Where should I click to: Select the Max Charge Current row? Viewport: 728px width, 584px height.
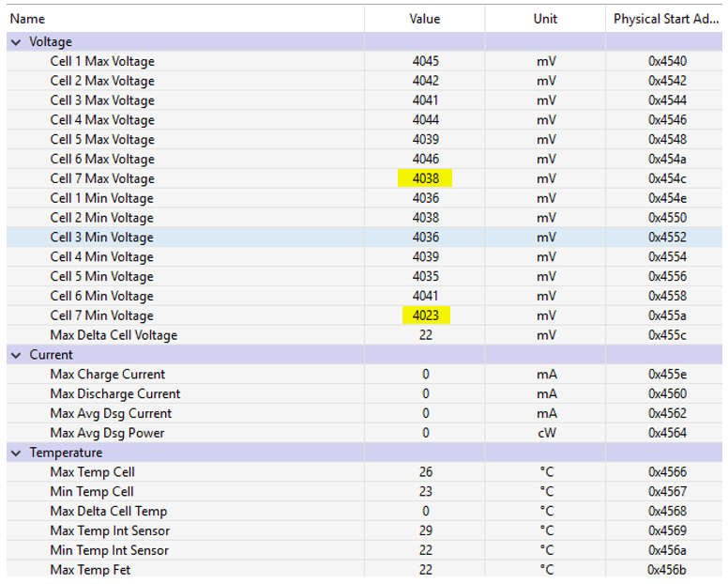pos(364,375)
